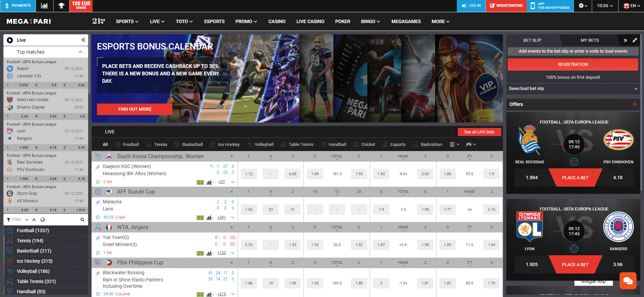
Task: Click the globe icon in the filter bar
Action: (x=43, y=220)
